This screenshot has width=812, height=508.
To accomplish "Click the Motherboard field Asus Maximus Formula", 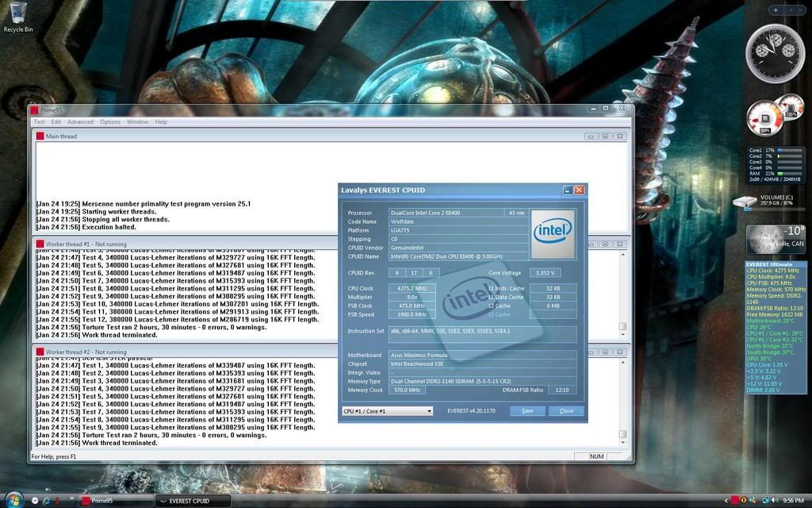I will pos(483,355).
